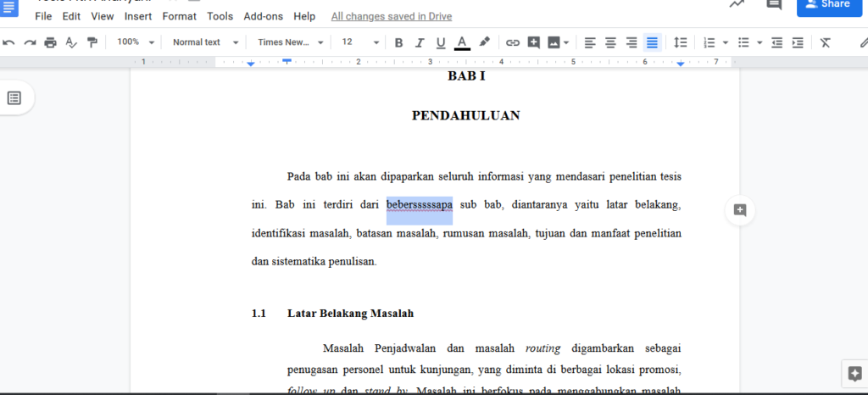
Task: Open the Insert menu
Action: (x=138, y=16)
